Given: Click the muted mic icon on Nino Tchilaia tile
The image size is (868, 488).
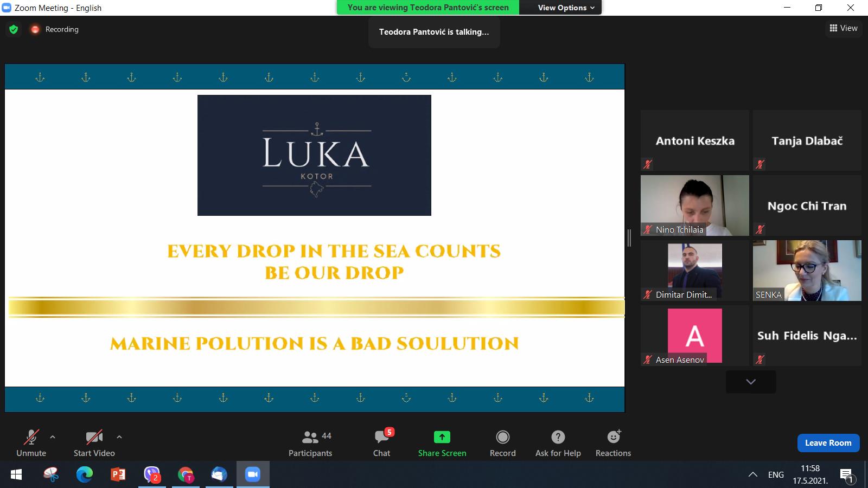Looking at the screenshot, I should 648,229.
